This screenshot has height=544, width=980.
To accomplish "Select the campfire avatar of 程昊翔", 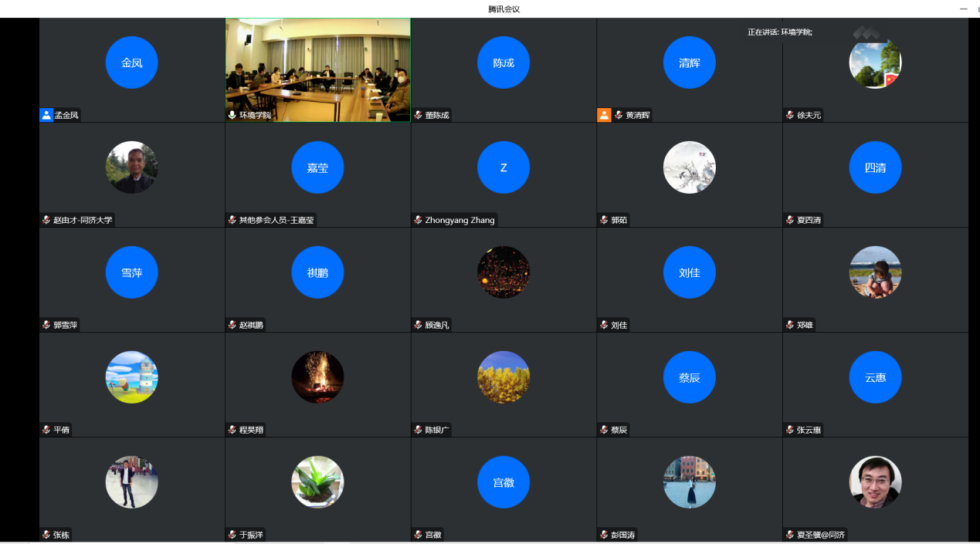I will pos(317,377).
